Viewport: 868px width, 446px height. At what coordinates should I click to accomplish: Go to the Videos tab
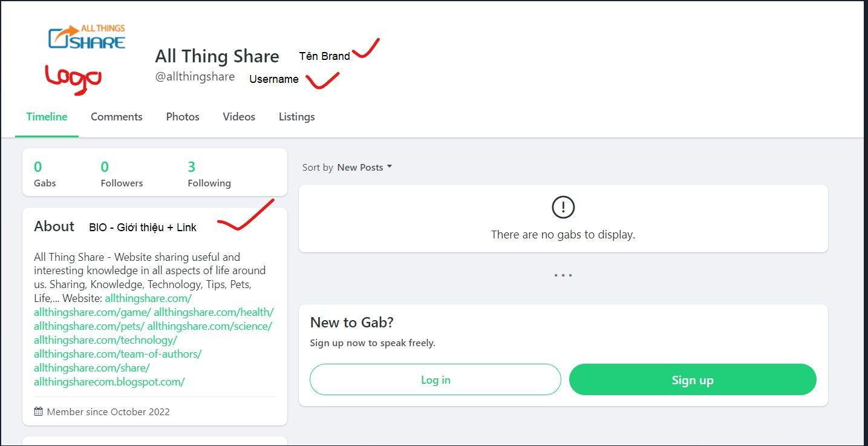(239, 117)
